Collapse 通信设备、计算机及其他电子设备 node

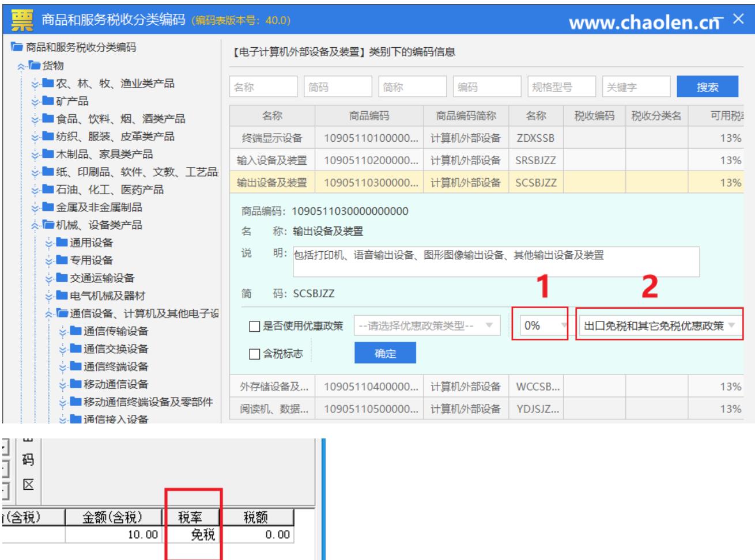49,314
